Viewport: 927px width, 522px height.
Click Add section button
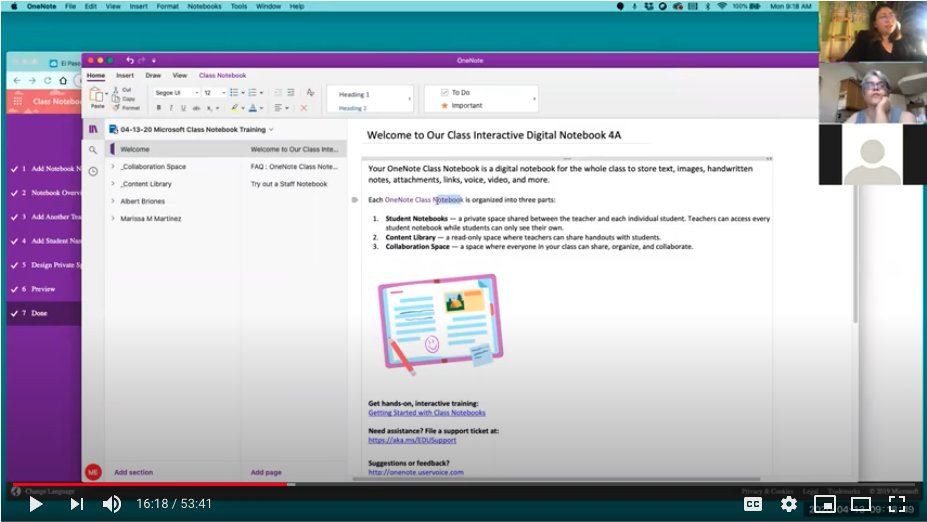(x=134, y=472)
